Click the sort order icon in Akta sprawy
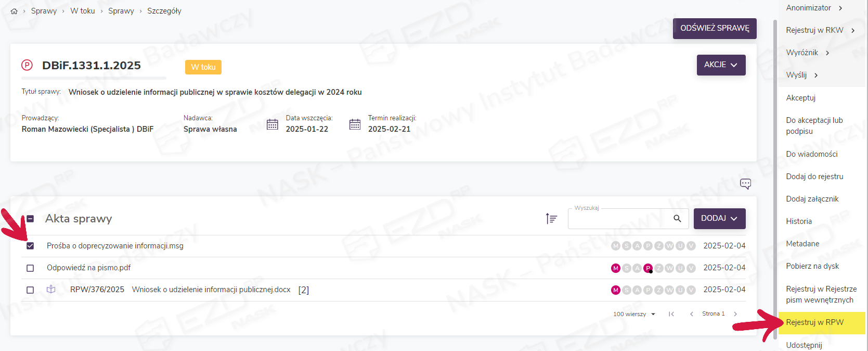Image resolution: width=868 pixels, height=351 pixels. coord(551,219)
